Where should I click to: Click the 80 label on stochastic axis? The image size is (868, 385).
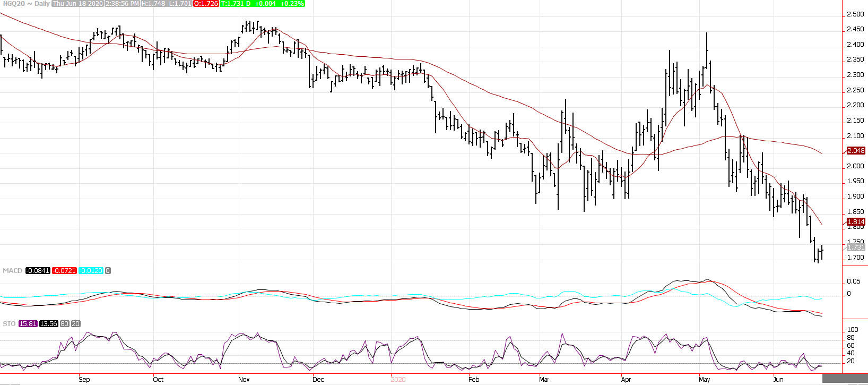[850, 338]
